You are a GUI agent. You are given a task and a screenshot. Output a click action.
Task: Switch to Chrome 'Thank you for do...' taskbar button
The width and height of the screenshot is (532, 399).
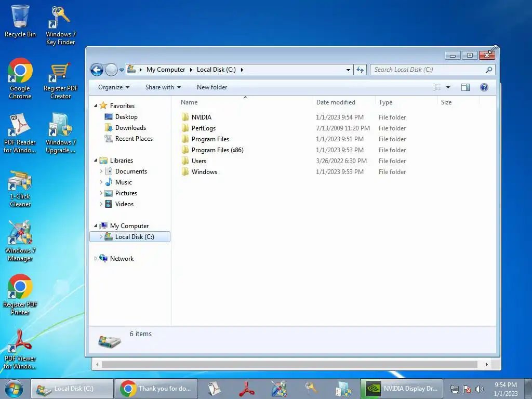click(156, 389)
